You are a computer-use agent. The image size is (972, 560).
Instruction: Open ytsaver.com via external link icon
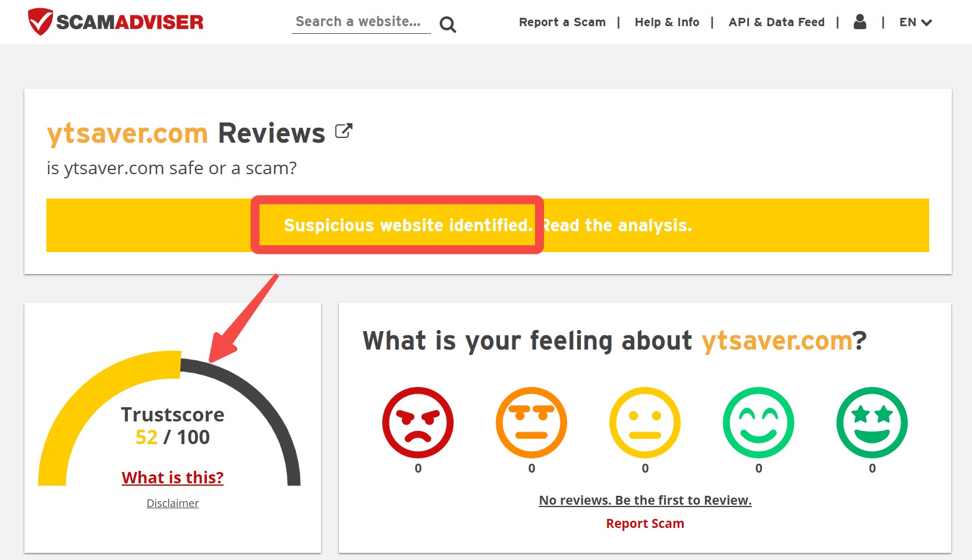coord(344,131)
